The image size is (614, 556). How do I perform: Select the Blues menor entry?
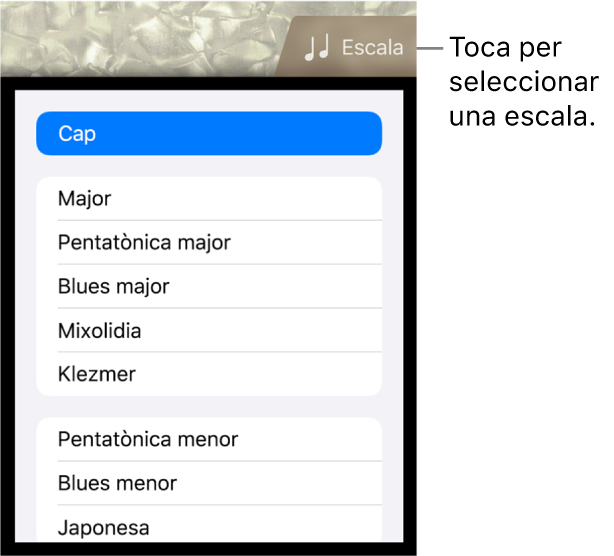[209, 483]
